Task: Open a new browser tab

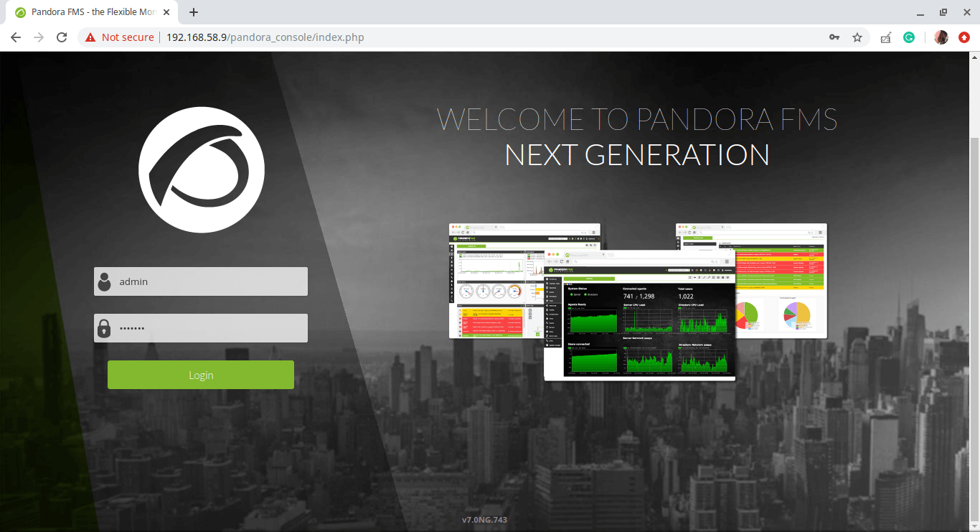Action: [x=194, y=12]
